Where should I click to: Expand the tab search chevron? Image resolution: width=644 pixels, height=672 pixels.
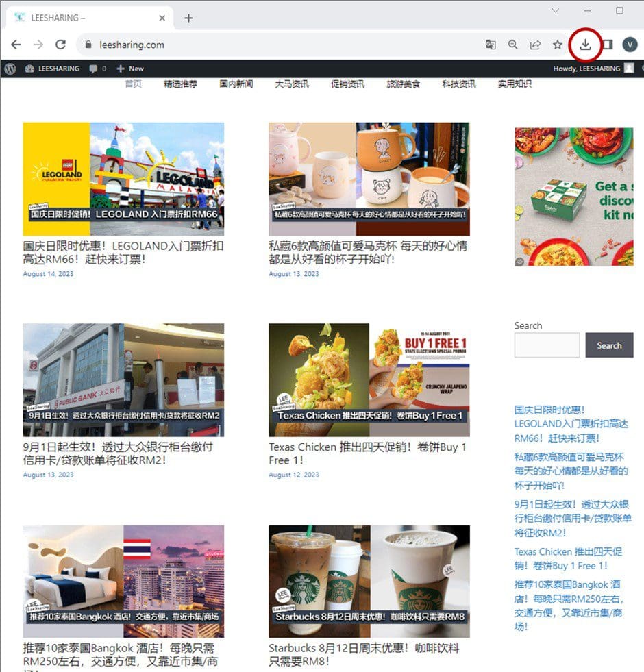[x=555, y=11]
